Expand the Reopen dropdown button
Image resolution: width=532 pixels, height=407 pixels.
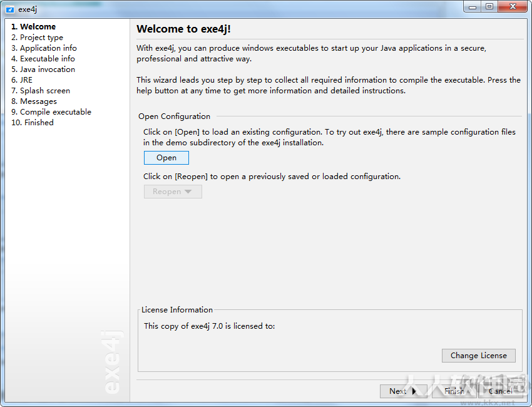click(173, 192)
